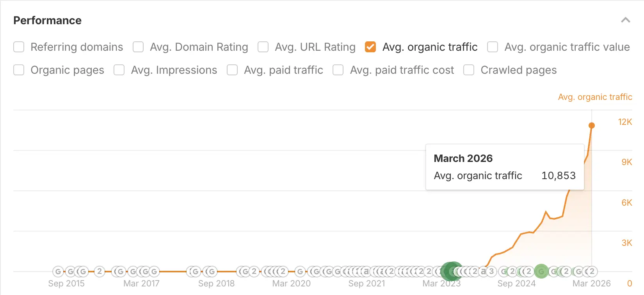Click the large light-green G marker

point(541,271)
